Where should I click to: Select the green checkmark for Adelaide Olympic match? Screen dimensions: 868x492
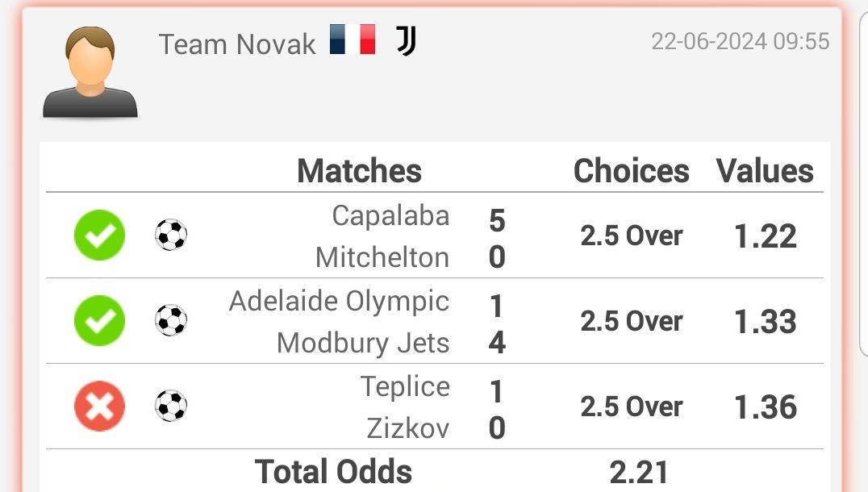point(100,320)
